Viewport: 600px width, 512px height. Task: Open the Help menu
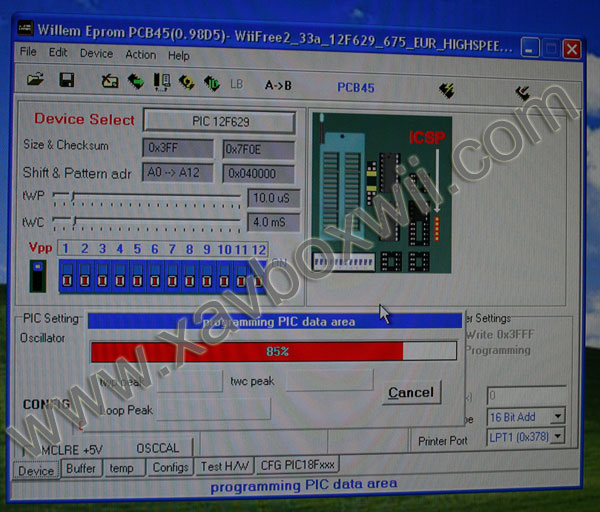(x=179, y=56)
